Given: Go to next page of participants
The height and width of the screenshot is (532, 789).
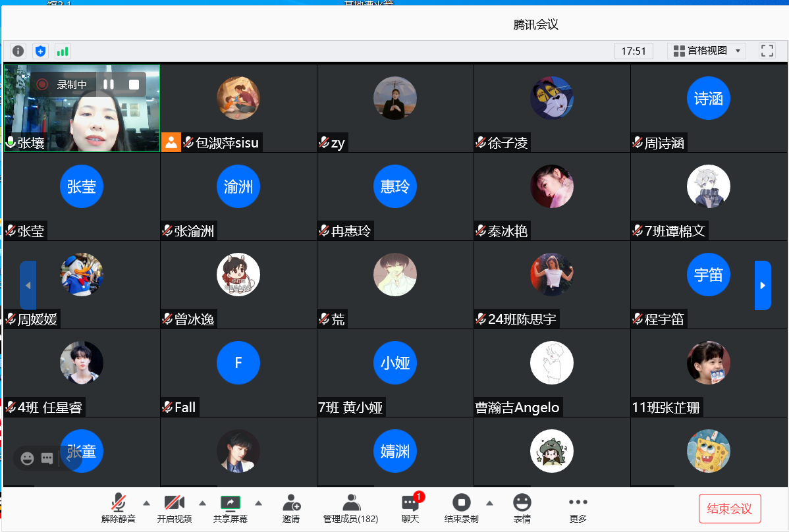Looking at the screenshot, I should [762, 285].
